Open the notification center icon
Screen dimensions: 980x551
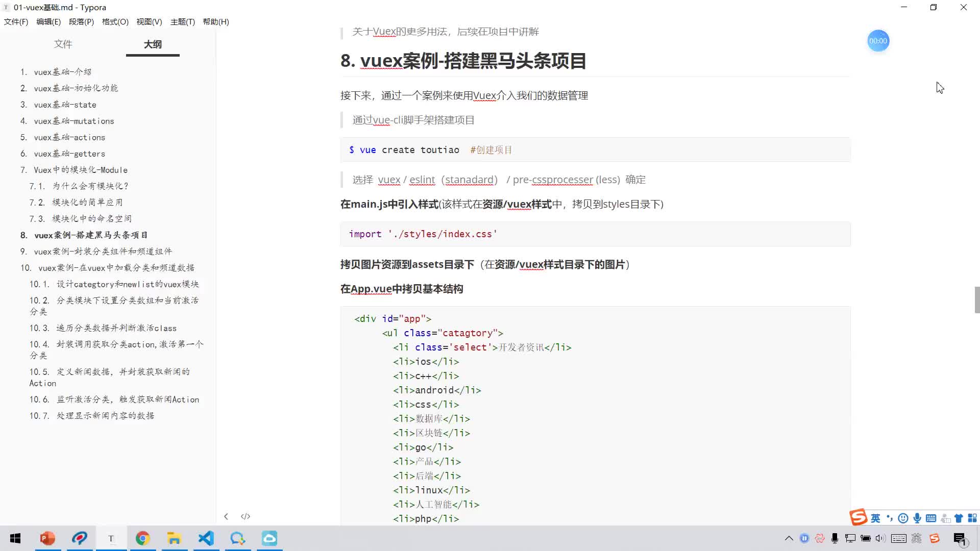click(960, 539)
